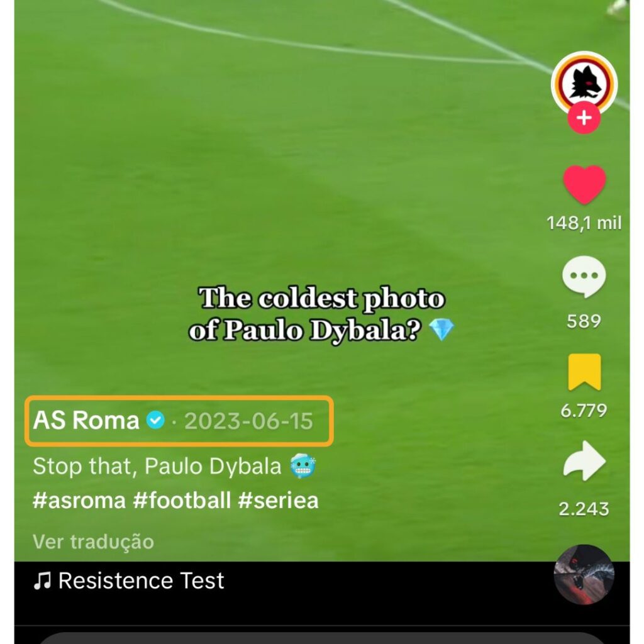644x644 pixels.
Task: Click Ver tradução to translate caption
Action: pyautogui.click(x=93, y=541)
